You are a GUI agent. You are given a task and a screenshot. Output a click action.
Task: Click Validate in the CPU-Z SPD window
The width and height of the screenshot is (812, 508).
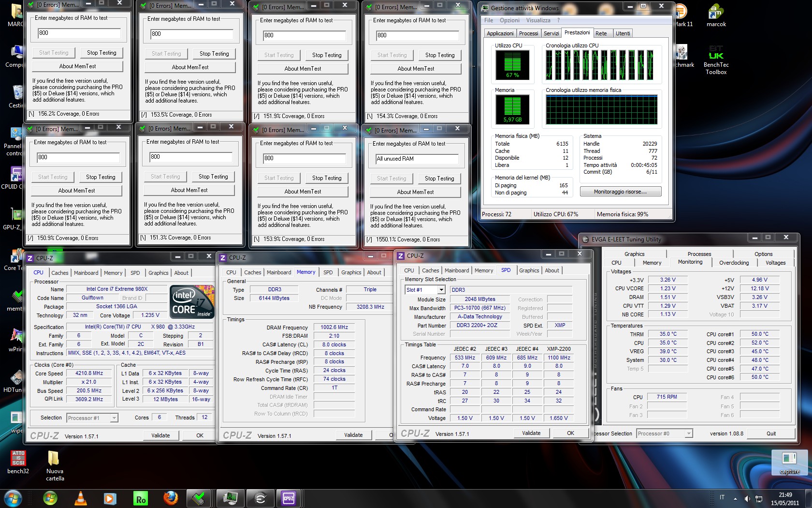click(531, 433)
